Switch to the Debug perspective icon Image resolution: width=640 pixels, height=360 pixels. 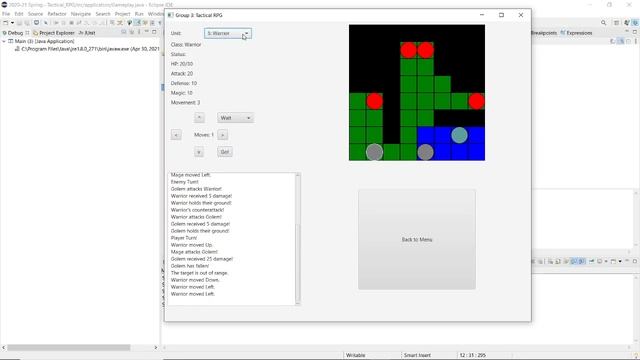635,23
